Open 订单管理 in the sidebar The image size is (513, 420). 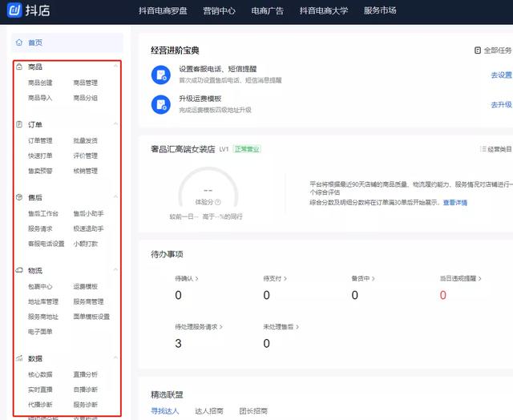pos(39,140)
